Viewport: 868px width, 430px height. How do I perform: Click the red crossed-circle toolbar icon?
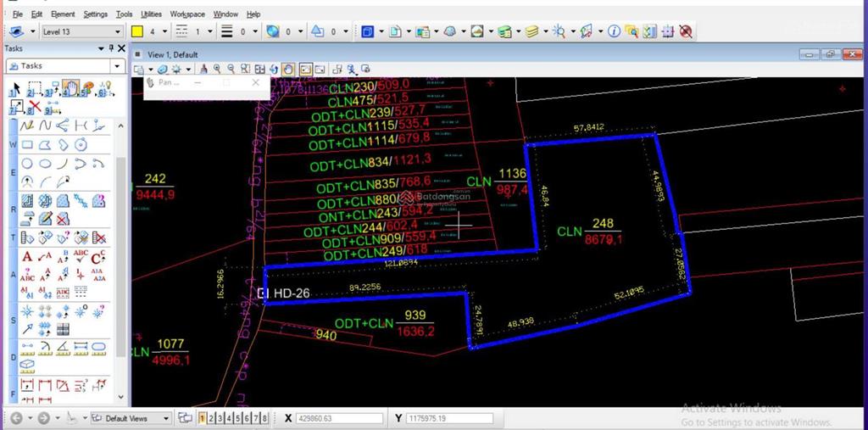click(686, 31)
